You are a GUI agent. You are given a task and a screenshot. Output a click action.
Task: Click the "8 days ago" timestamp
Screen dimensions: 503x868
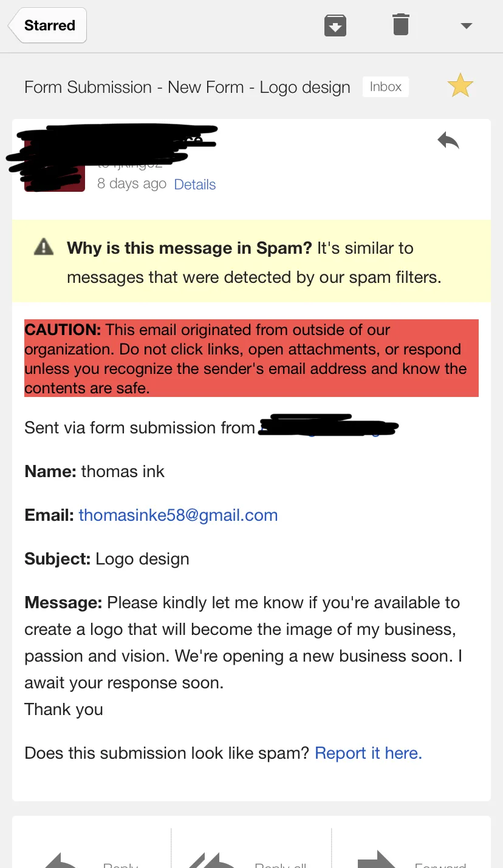pyautogui.click(x=132, y=184)
